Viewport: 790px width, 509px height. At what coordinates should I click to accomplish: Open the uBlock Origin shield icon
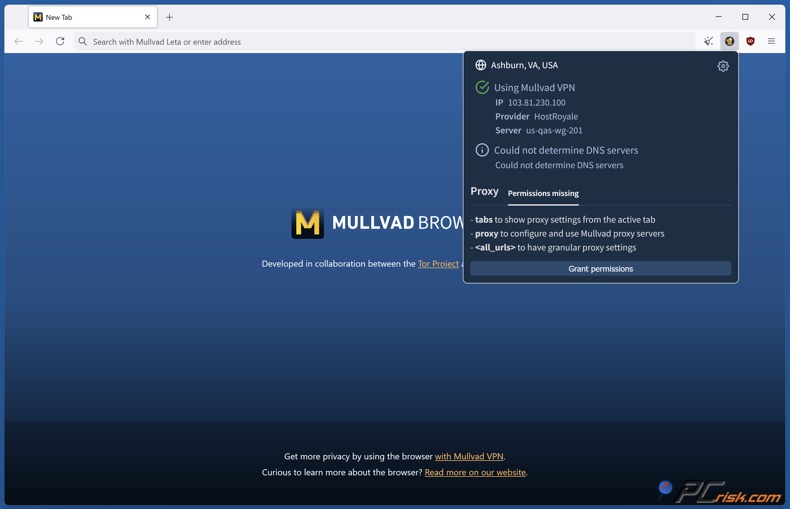point(750,41)
